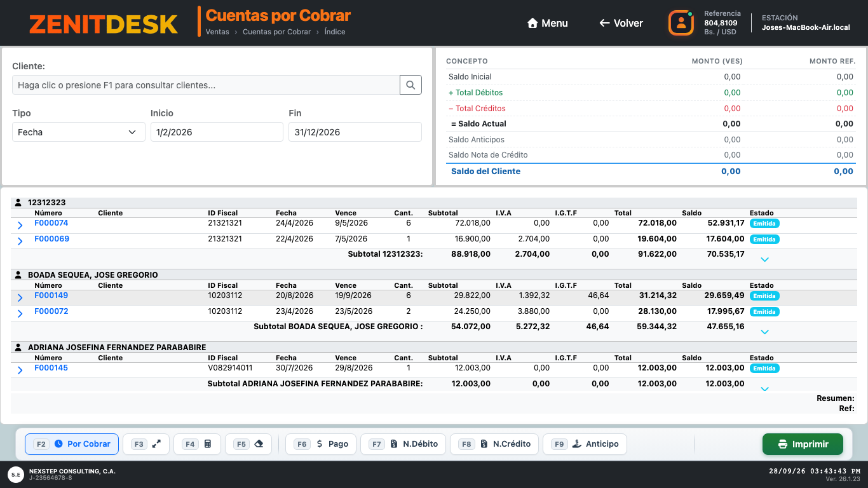Go to the Menu home button

coord(547,23)
